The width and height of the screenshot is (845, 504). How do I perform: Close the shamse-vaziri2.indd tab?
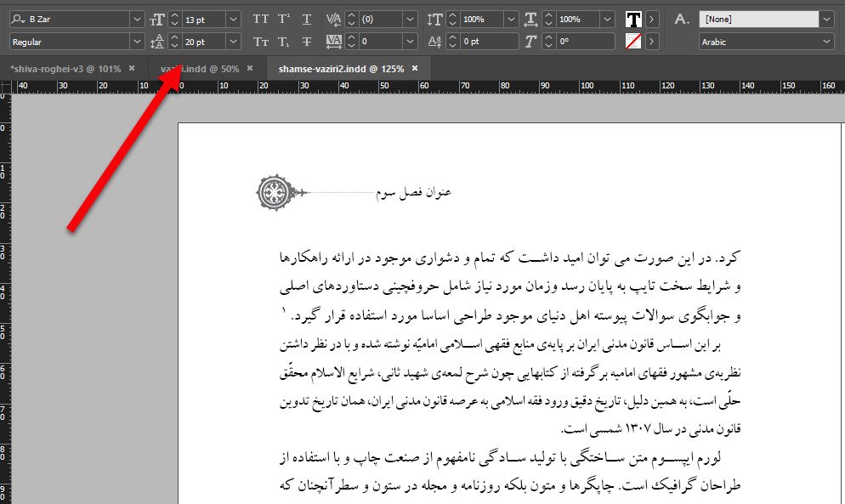(415, 68)
